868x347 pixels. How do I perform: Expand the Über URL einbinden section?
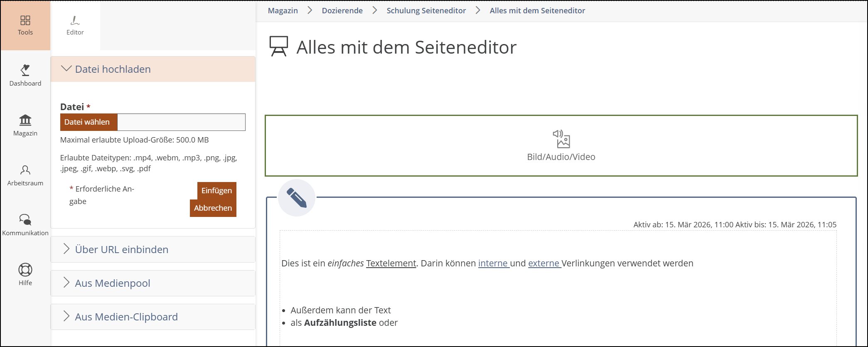[121, 250]
